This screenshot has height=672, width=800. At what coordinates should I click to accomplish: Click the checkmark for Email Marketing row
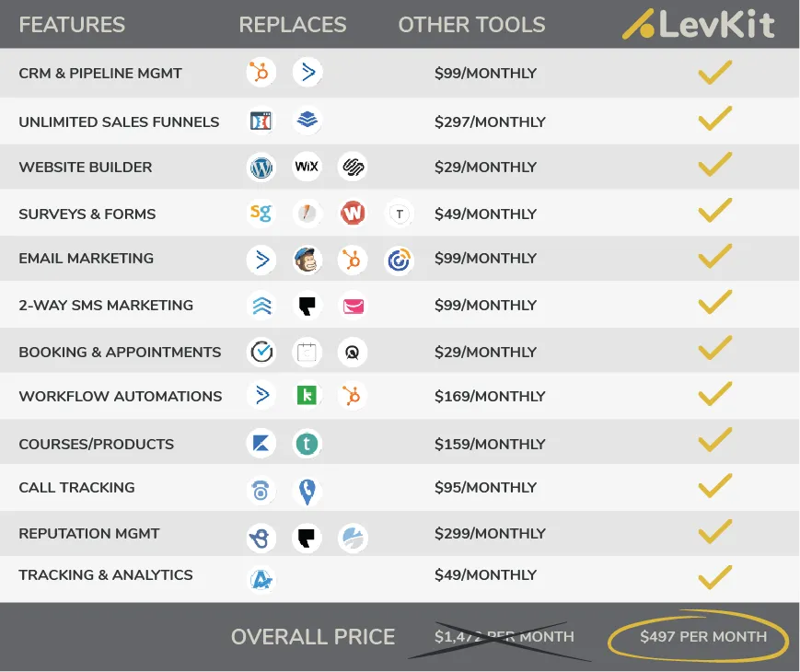pyautogui.click(x=715, y=256)
